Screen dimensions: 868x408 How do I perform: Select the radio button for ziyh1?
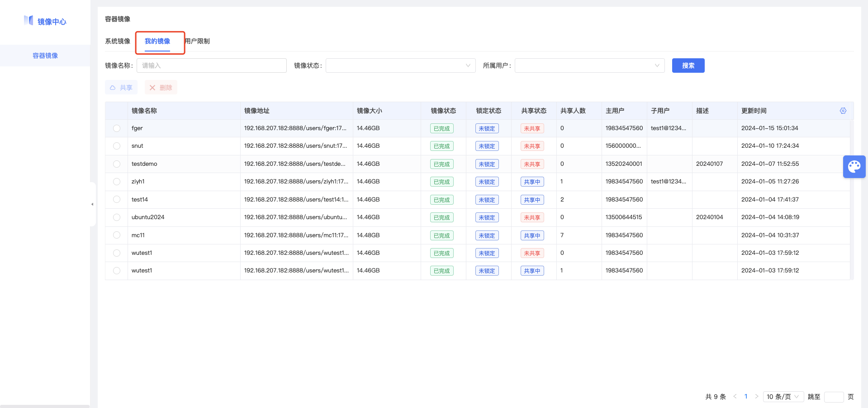(117, 182)
